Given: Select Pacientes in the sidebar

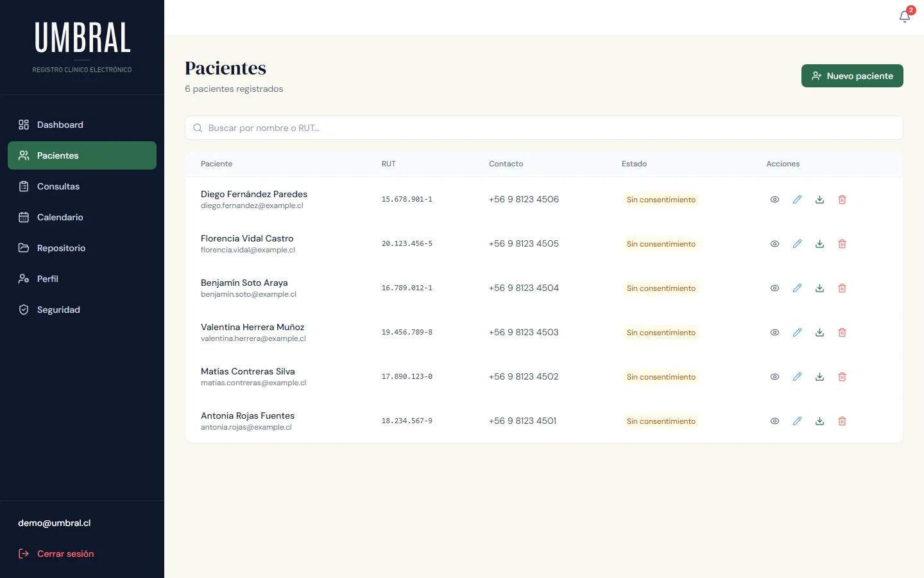Looking at the screenshot, I should pos(82,155).
